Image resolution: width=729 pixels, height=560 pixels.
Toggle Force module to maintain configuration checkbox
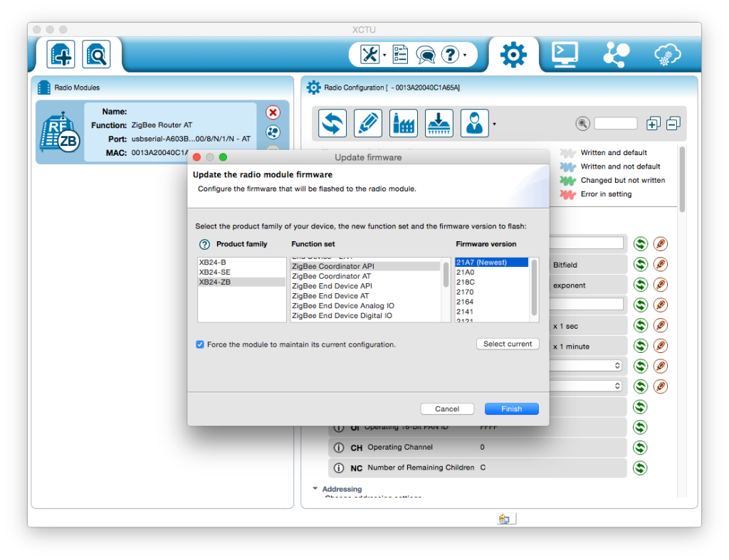pyautogui.click(x=200, y=344)
